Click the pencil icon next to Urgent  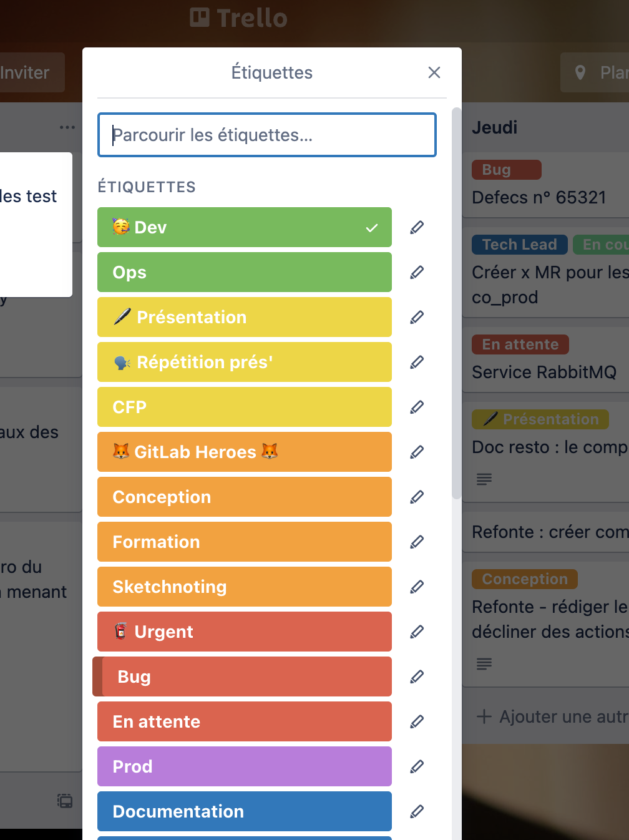click(x=417, y=632)
